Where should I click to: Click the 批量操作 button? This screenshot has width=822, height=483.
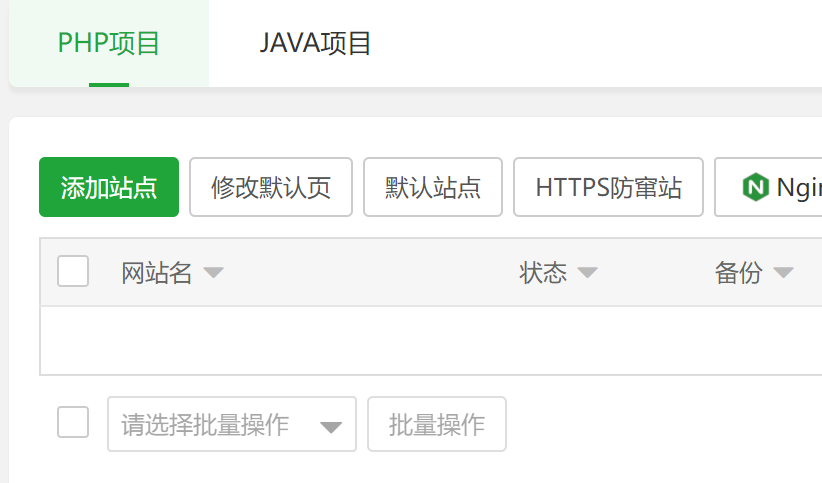[x=437, y=424]
